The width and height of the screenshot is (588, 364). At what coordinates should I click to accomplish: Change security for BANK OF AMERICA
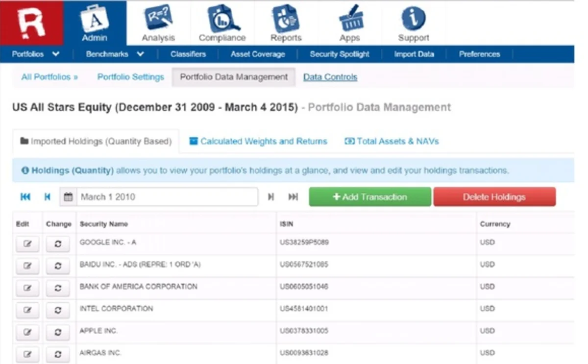58,288
